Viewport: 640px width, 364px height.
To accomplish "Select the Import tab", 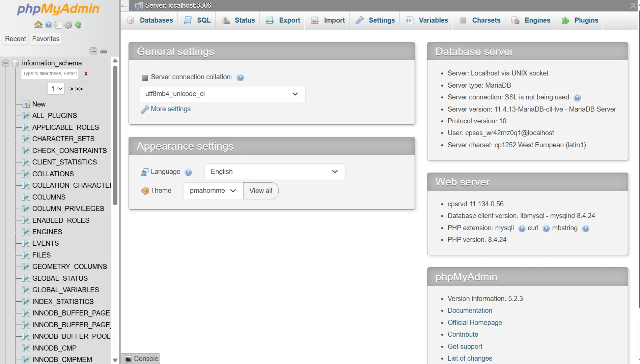I will [328, 20].
